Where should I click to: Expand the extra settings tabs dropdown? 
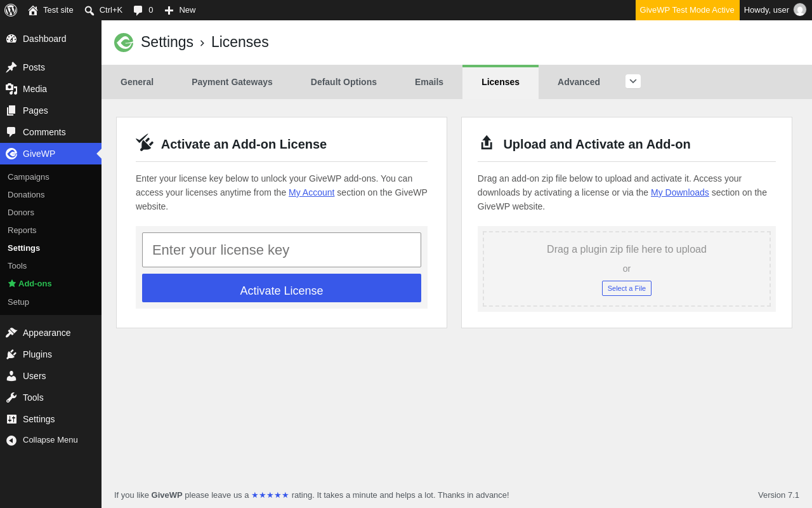[x=633, y=81]
